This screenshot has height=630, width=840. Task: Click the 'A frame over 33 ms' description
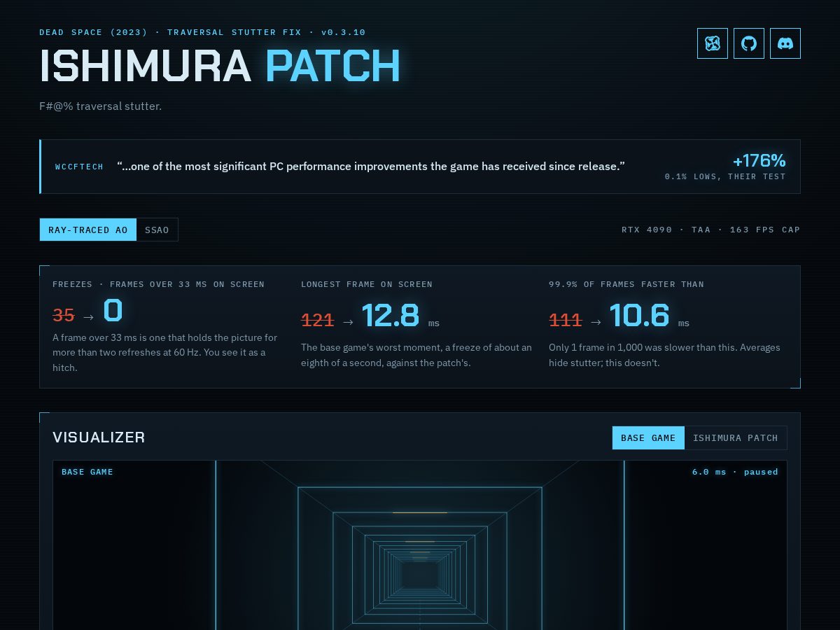coord(165,352)
